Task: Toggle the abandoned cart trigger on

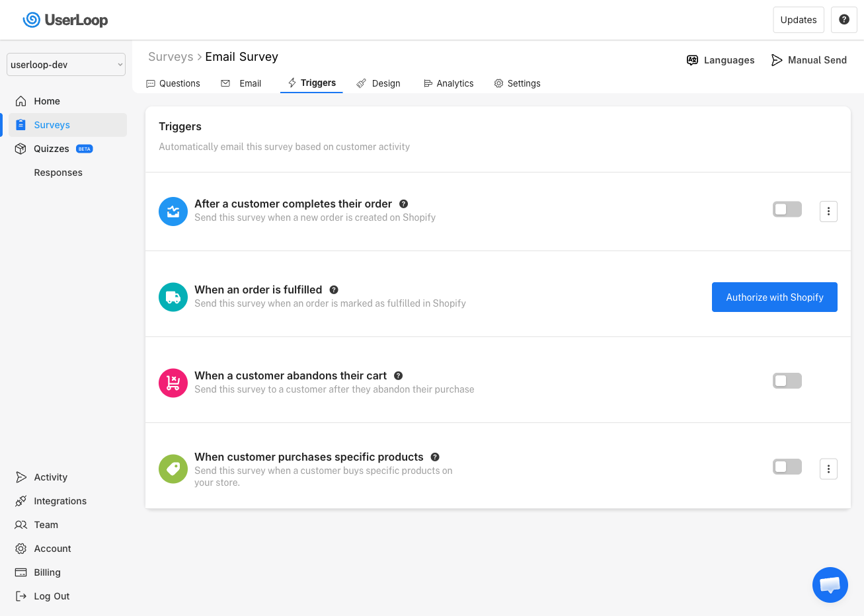Action: pos(787,381)
